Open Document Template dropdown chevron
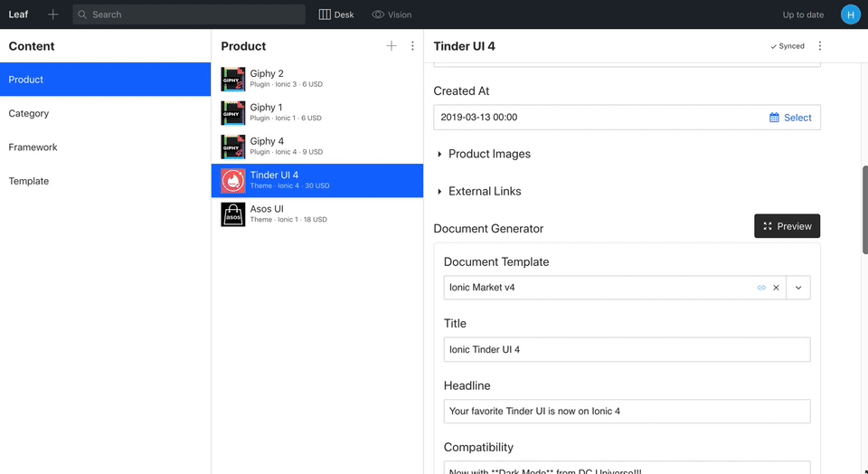Image resolution: width=868 pixels, height=474 pixels. tap(798, 288)
